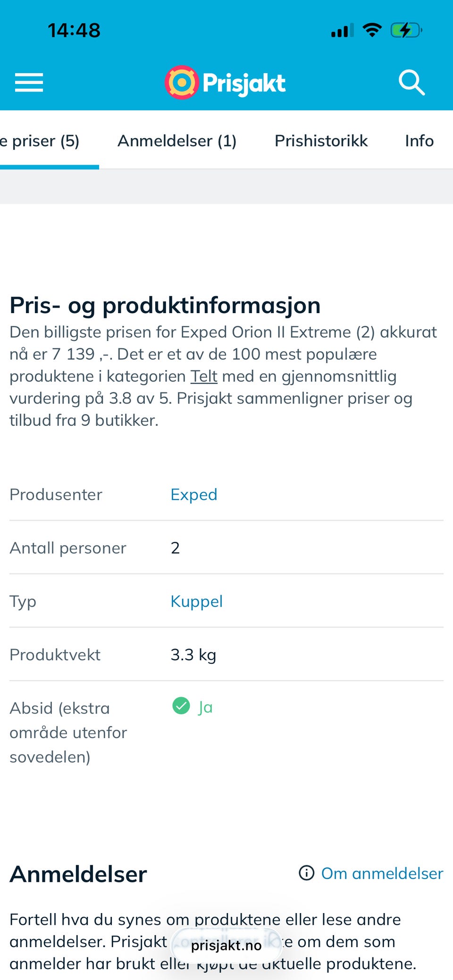Tap the Wi-Fi status icon
The width and height of the screenshot is (453, 980).
pos(372,31)
